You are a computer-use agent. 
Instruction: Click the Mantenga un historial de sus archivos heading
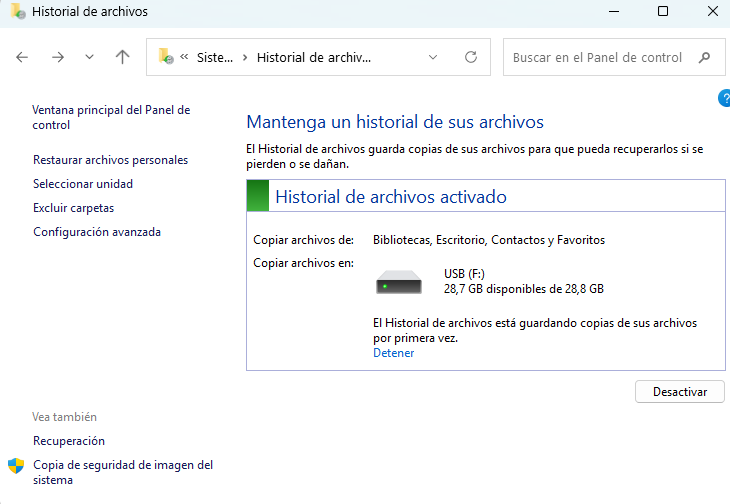(395, 122)
